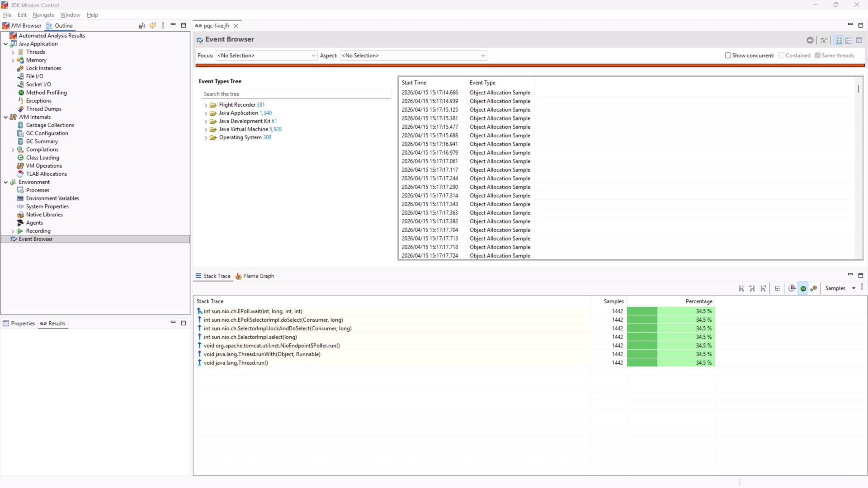Open the File menu
The width and height of the screenshot is (868, 488).
[7, 15]
